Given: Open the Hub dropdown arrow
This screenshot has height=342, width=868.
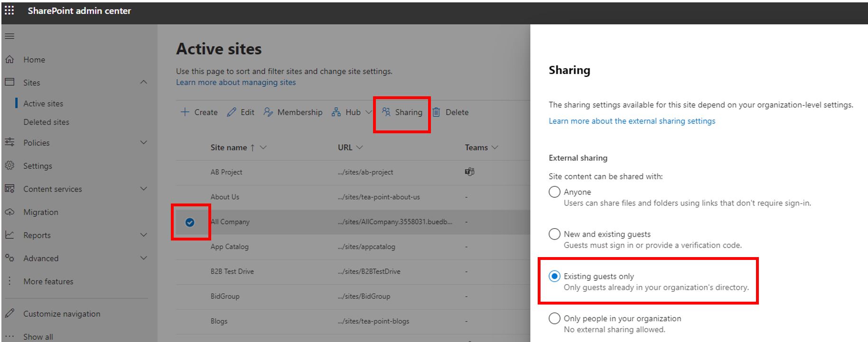Looking at the screenshot, I should pyautogui.click(x=369, y=112).
